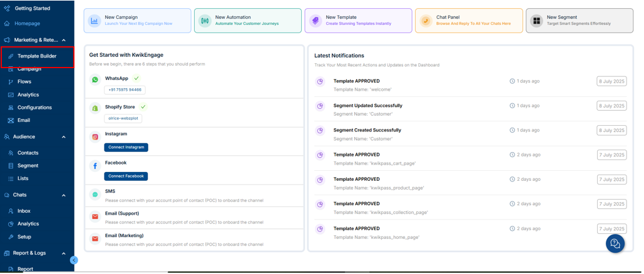Screen dimensions: 644x274
Task: Open Inbox under Chats
Action: coord(24,211)
